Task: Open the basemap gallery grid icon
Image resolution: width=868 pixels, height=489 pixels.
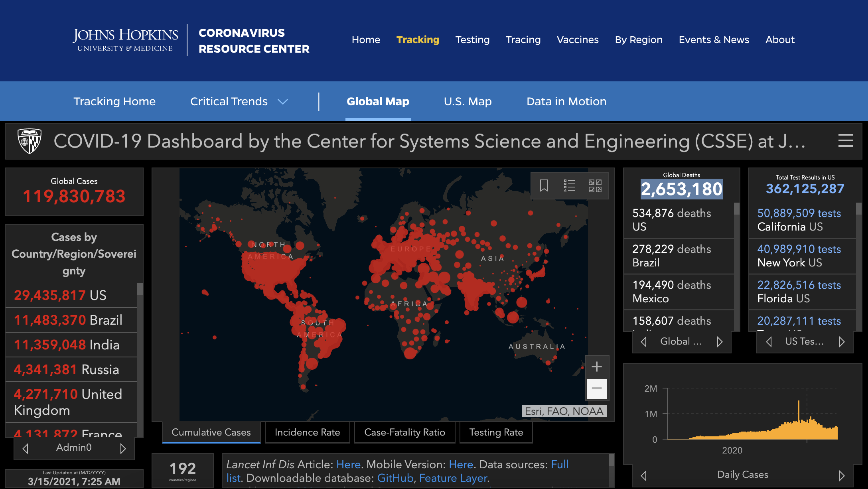Action: point(595,185)
